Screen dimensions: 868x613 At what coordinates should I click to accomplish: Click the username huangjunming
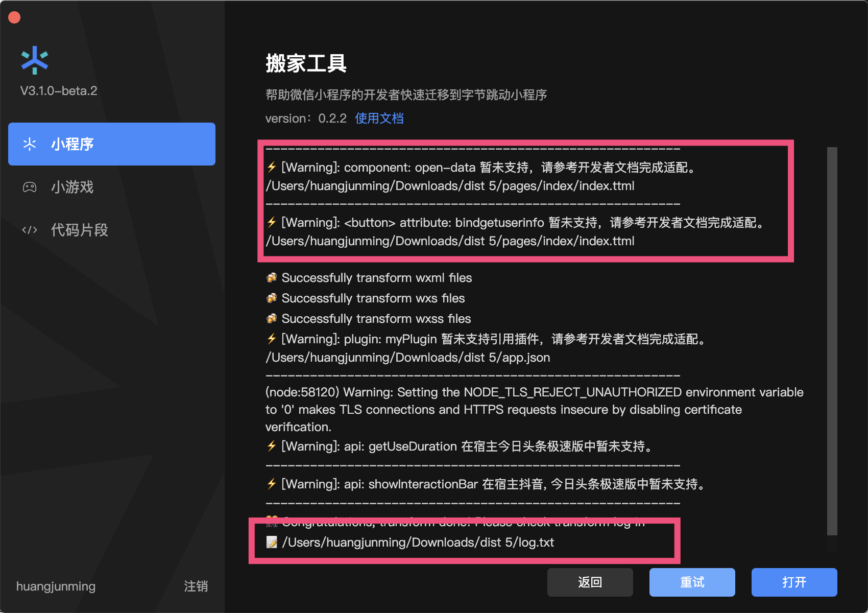click(x=56, y=586)
